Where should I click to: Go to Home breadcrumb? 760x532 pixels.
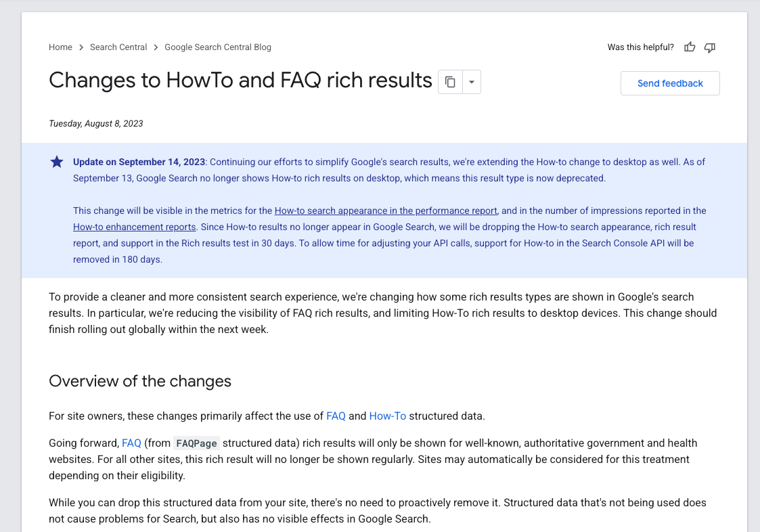coord(61,47)
